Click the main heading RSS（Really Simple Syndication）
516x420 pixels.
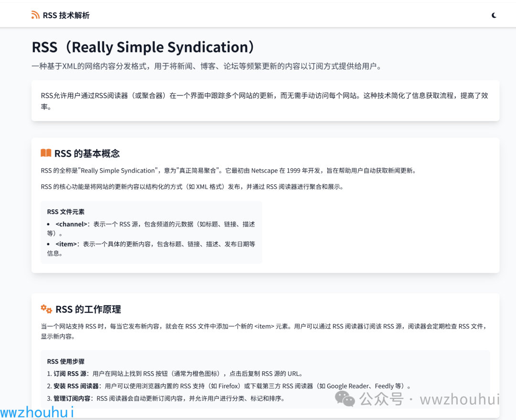pos(142,47)
